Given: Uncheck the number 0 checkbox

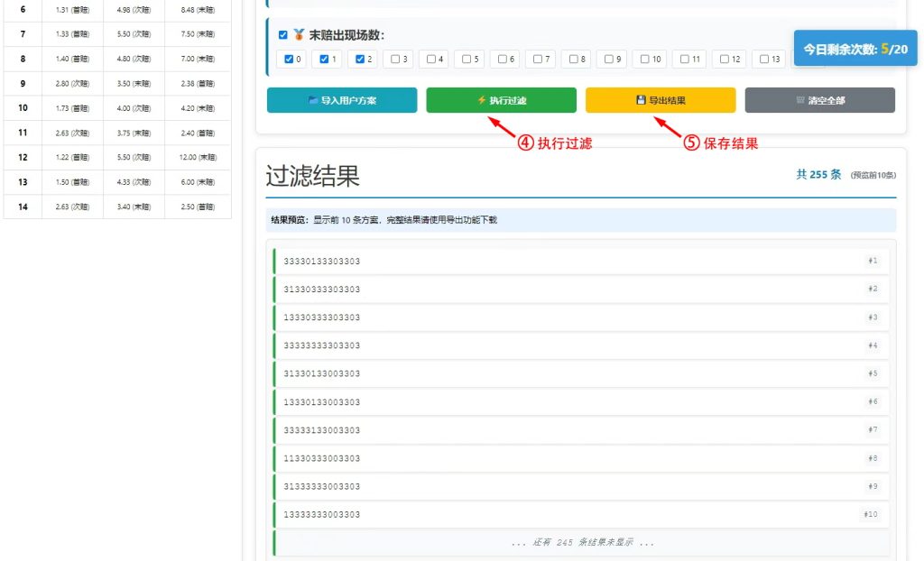Looking at the screenshot, I should pos(289,60).
